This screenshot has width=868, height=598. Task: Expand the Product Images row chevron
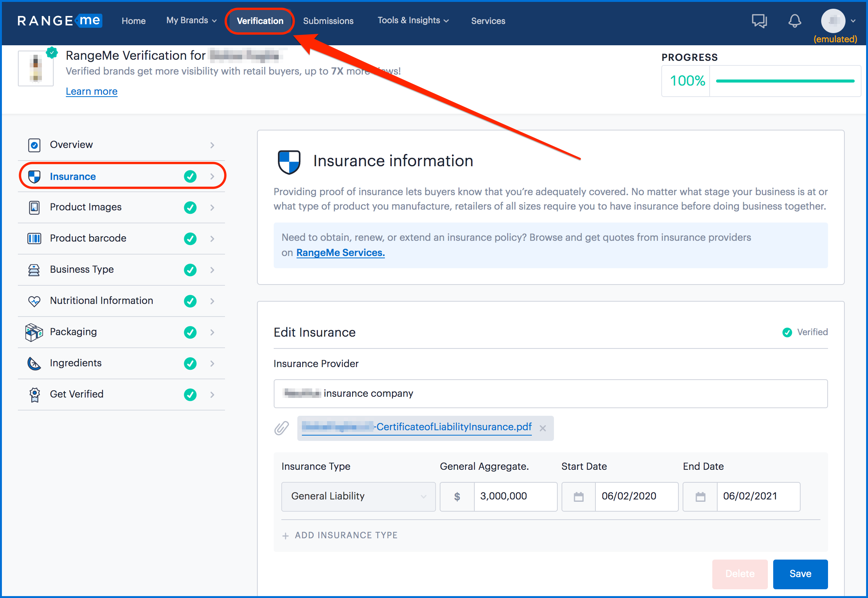point(212,208)
